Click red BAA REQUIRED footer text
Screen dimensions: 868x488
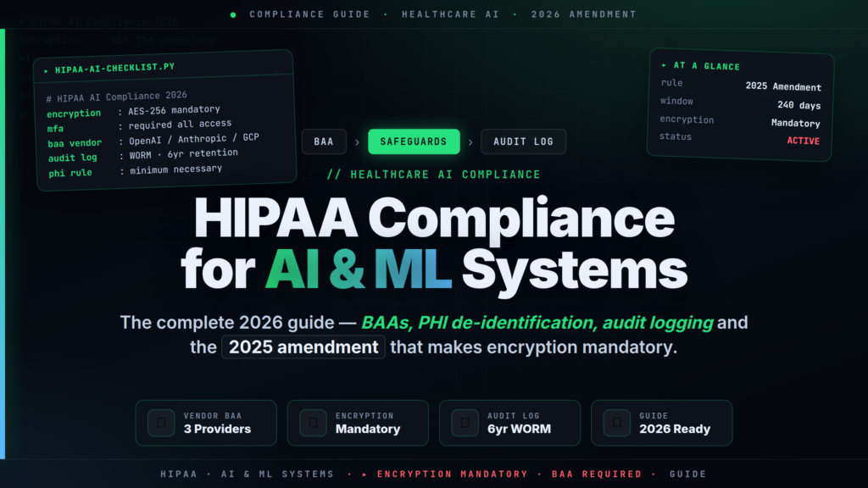597,474
